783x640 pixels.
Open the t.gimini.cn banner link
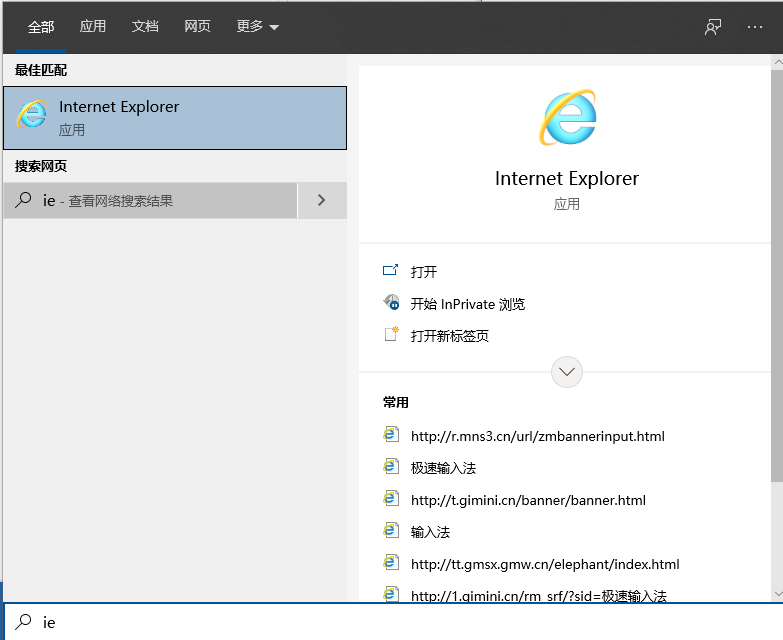point(528,500)
